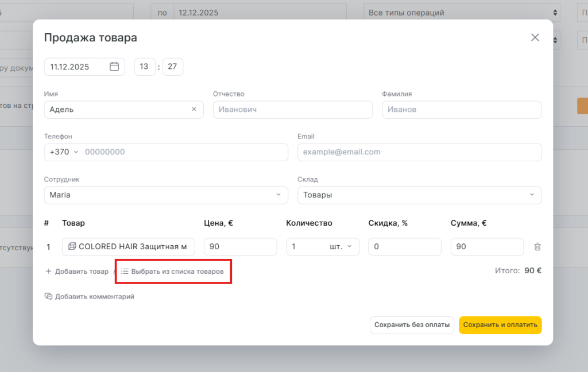Click the Отчество input field
The height and width of the screenshot is (372, 588).
tap(292, 109)
